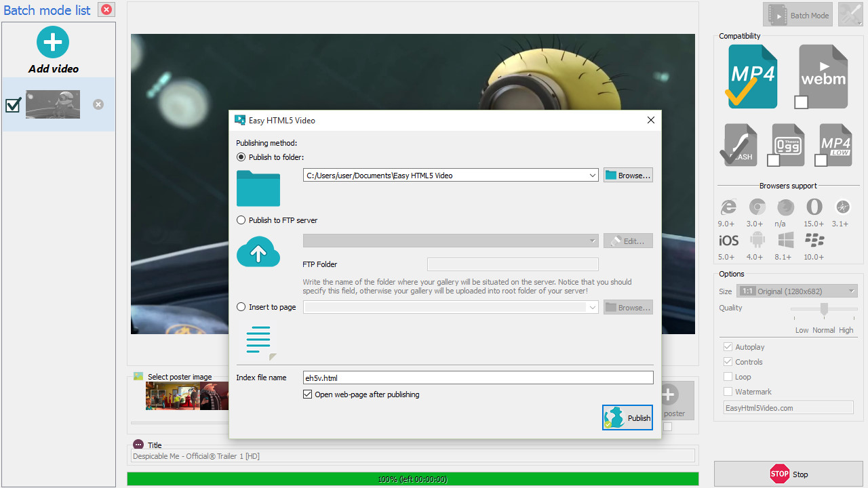Select Insert to page option
Viewport: 868px width, 488px height.
coord(241,307)
